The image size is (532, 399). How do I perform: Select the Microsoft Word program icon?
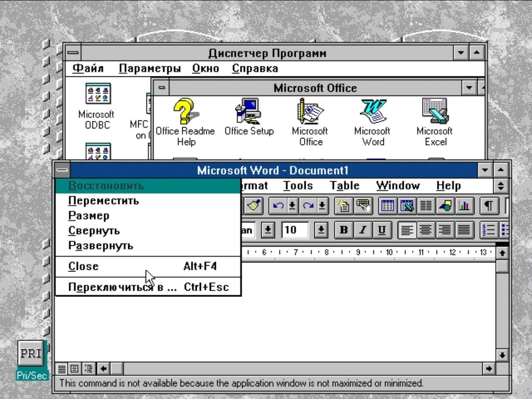pos(372,122)
